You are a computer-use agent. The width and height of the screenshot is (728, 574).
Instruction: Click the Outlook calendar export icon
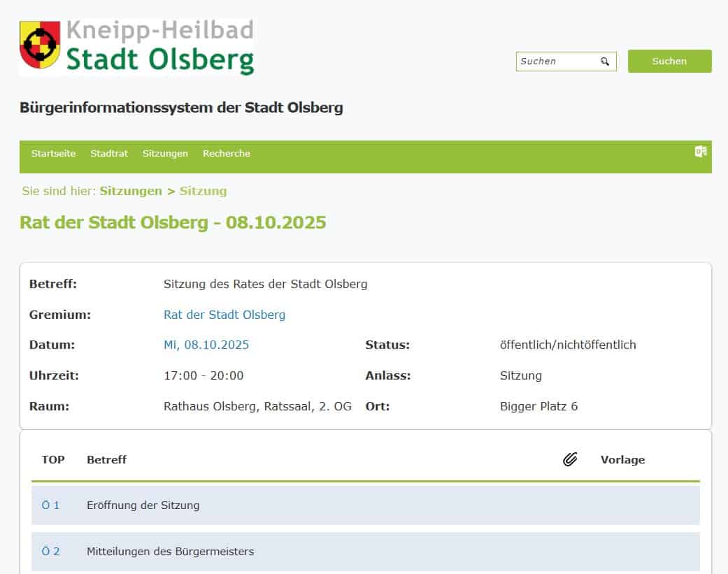coord(700,152)
